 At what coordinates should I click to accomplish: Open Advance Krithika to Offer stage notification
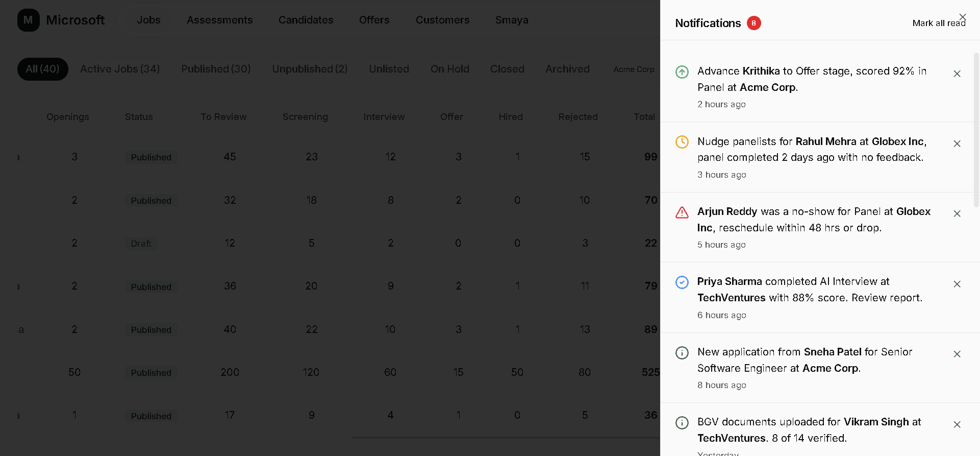tap(812, 79)
